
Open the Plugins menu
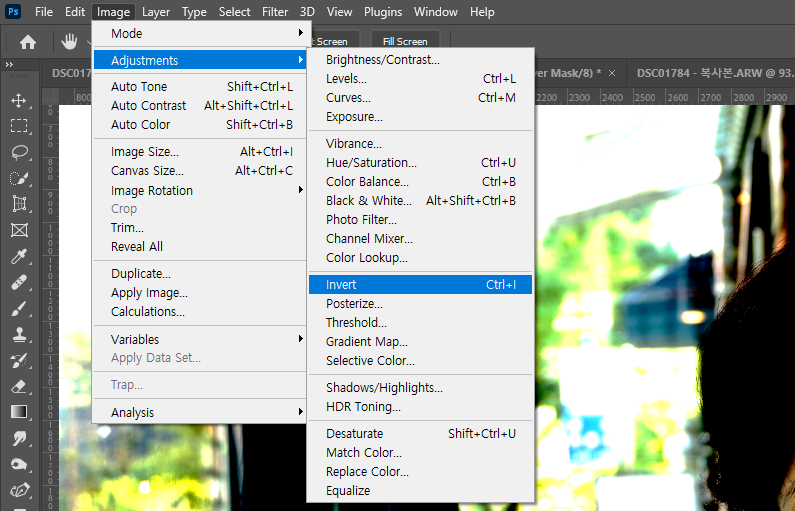pyautogui.click(x=383, y=12)
